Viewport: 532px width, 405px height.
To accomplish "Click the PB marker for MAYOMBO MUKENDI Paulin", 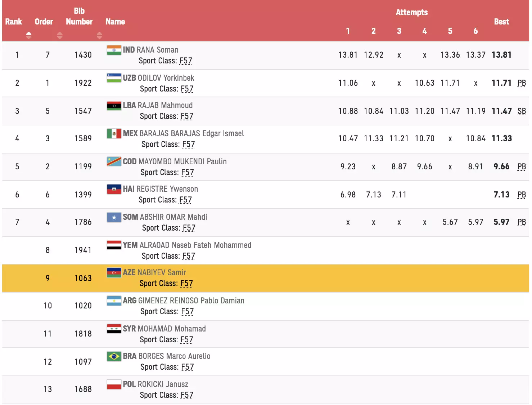I will click(521, 167).
